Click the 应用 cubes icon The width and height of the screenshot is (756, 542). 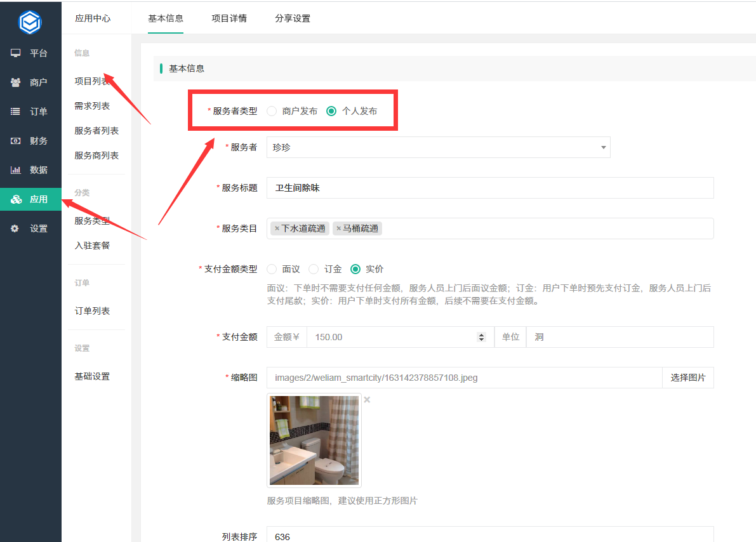[16, 199]
